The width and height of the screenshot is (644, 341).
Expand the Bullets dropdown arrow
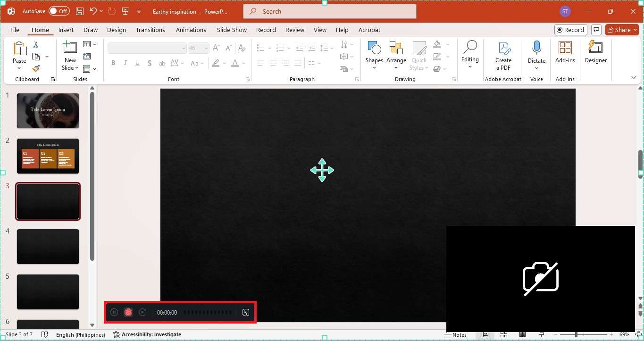tap(269, 48)
